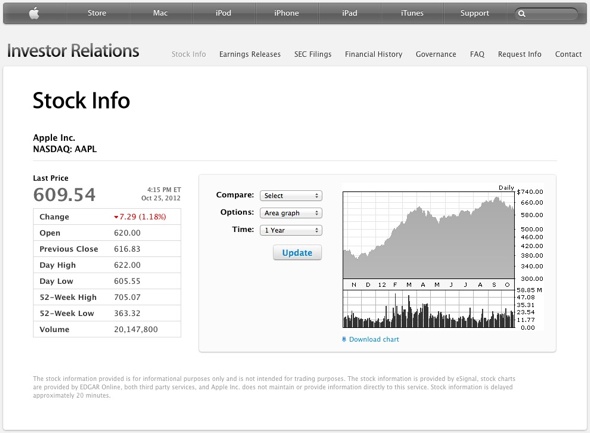
Task: Click the Daily label above chart
Action: [506, 187]
